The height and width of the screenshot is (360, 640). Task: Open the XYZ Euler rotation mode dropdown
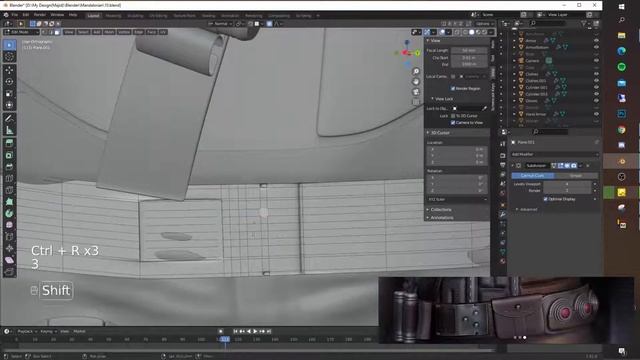(457, 200)
